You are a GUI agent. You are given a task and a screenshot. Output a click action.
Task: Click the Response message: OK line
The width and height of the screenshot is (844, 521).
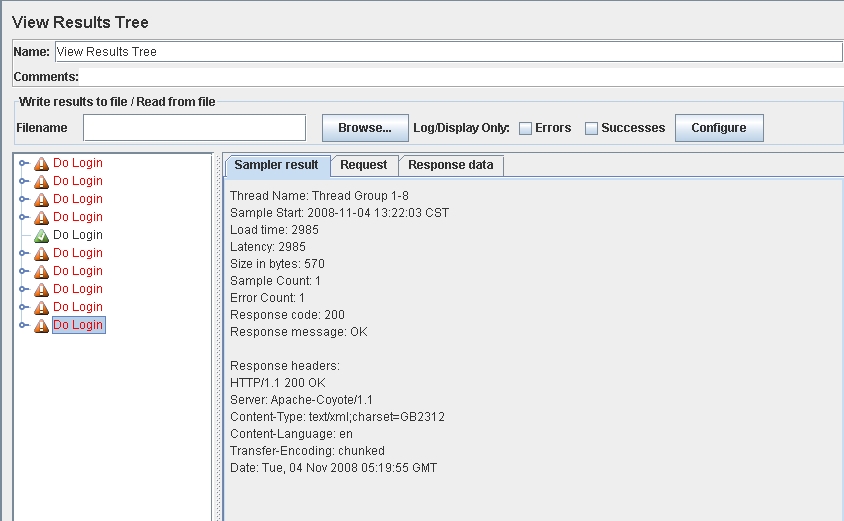click(x=299, y=332)
